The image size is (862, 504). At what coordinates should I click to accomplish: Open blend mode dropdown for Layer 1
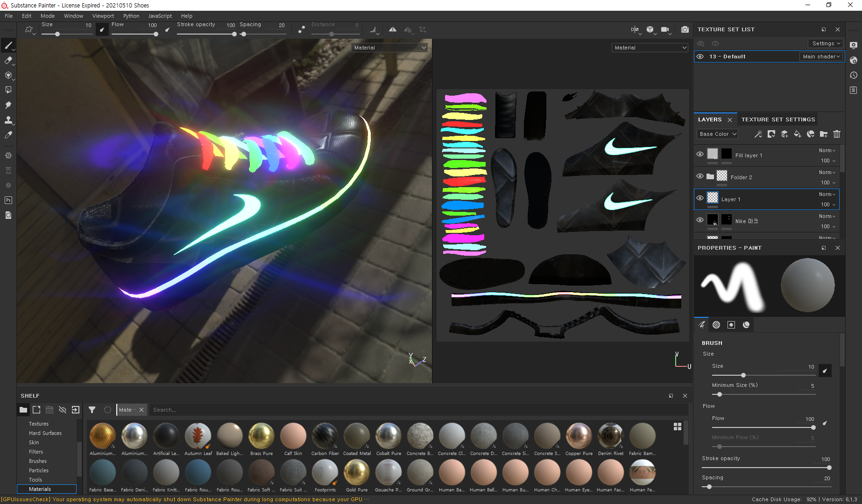[827, 194]
